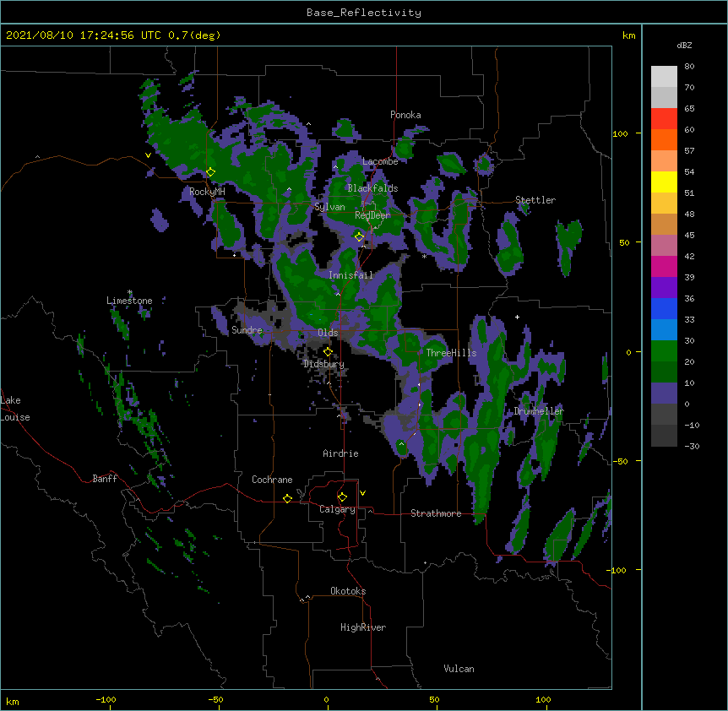Click the Drumheller label
This screenshot has height=711, width=728.
pos(539,411)
